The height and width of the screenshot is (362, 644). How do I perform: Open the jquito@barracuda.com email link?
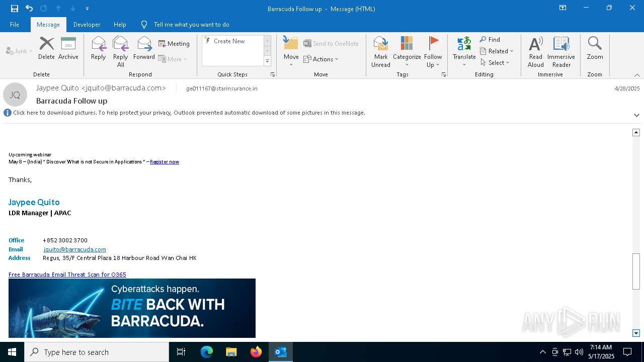click(x=74, y=249)
